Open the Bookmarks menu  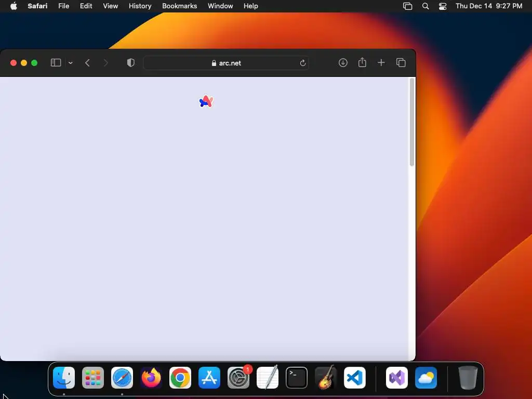coord(179,6)
